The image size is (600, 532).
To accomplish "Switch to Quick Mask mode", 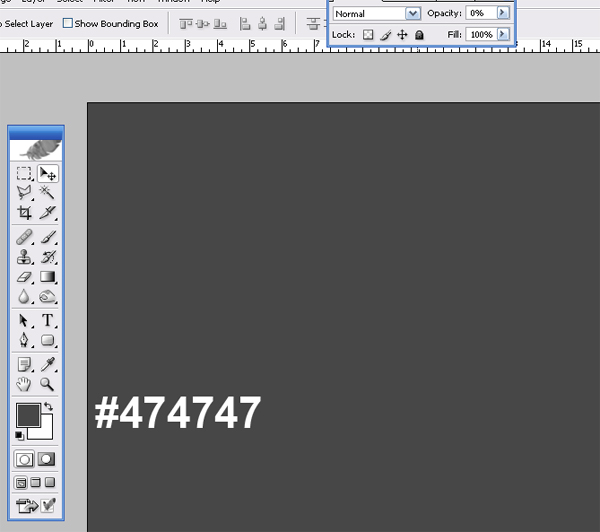I will (47, 459).
